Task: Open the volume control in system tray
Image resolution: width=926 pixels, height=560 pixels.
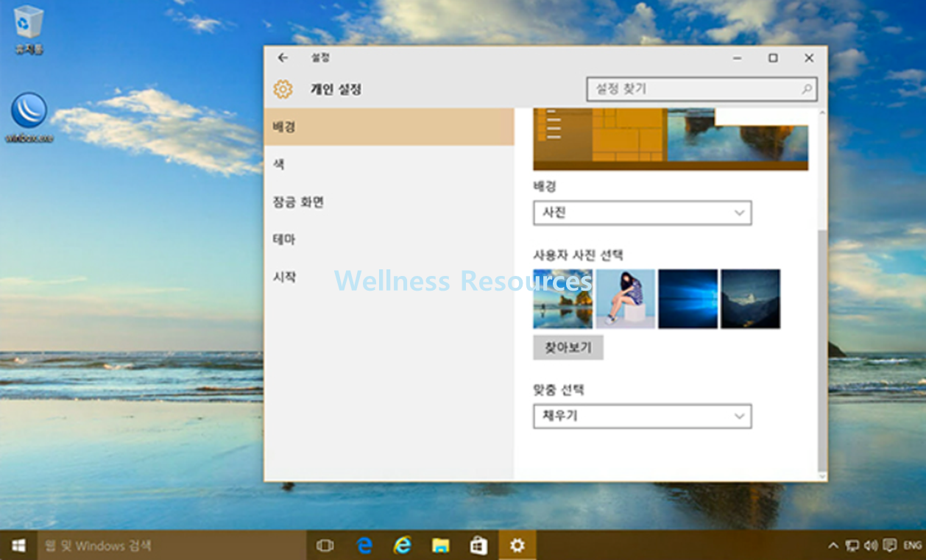Action: [871, 545]
